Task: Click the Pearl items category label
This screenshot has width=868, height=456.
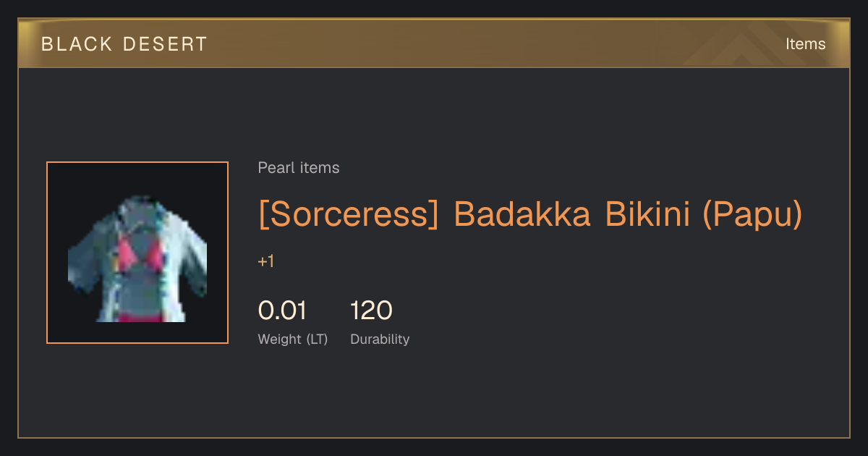Action: [x=299, y=168]
